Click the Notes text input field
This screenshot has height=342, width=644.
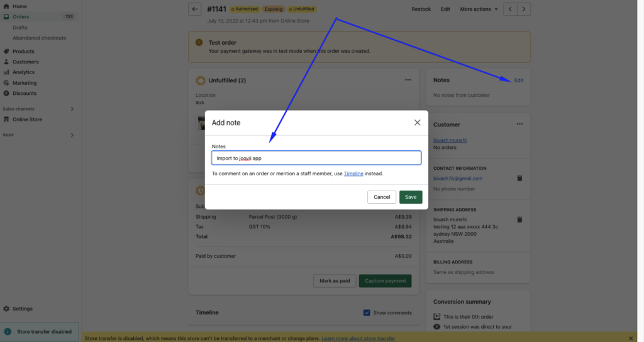point(316,158)
